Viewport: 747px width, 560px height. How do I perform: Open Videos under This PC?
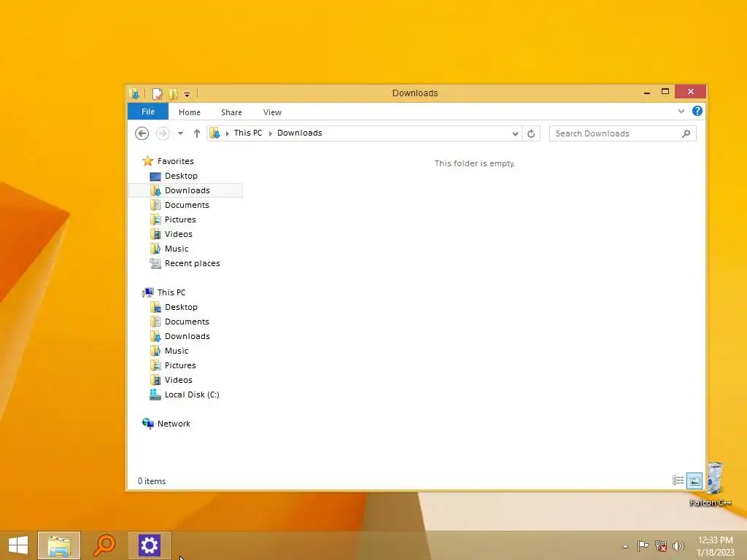179,380
